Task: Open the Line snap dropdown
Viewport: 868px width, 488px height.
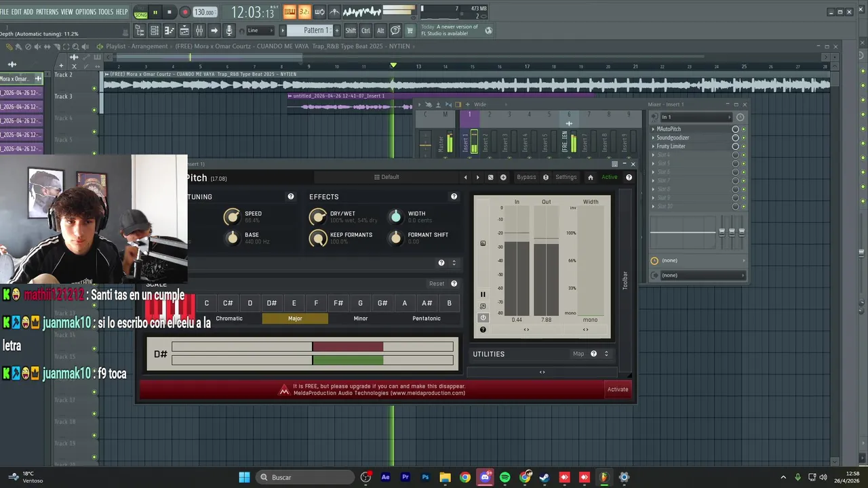Action: tap(260, 30)
